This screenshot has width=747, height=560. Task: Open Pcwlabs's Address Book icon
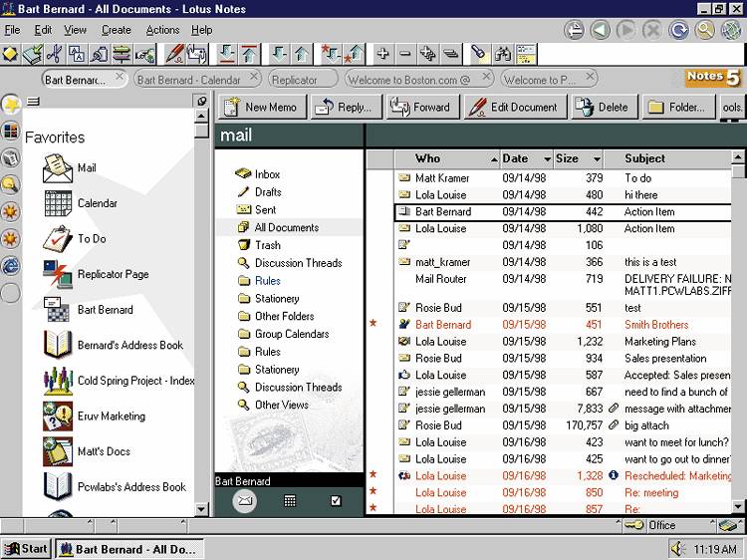(58, 486)
